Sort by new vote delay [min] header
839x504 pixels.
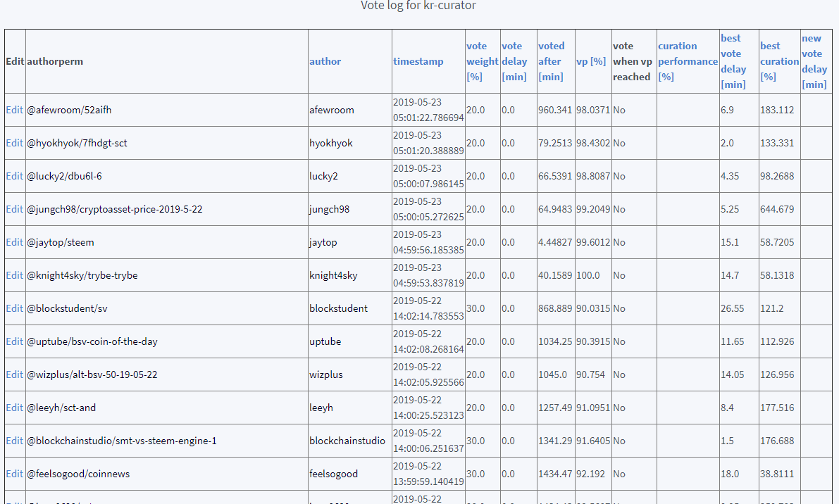814,61
